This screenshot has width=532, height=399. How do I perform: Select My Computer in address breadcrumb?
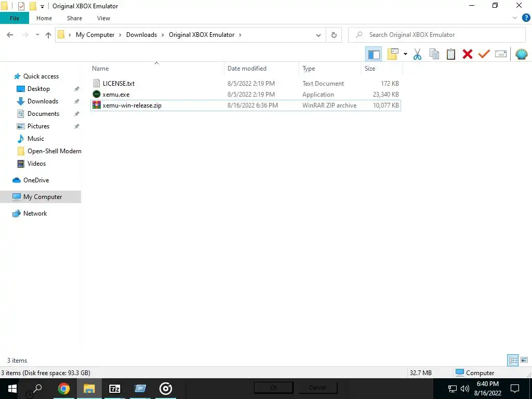(95, 35)
